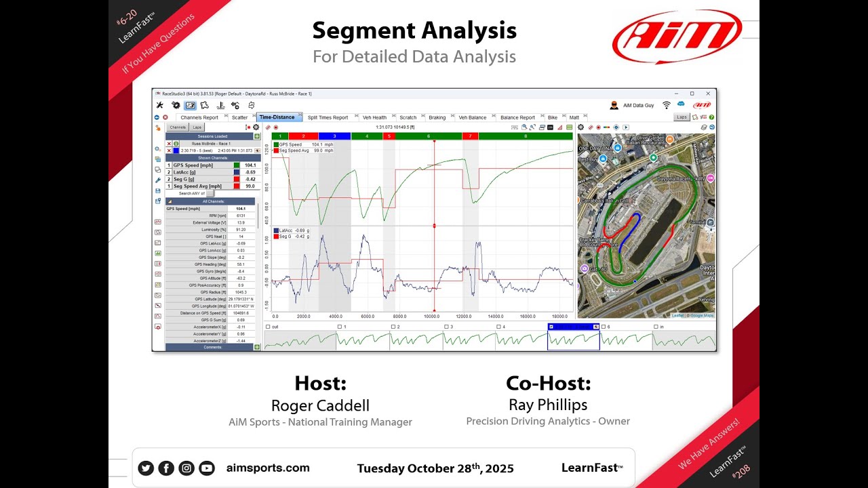868x488 pixels.
Task: Tick the lap 3 checkbox
Action: (x=446, y=327)
